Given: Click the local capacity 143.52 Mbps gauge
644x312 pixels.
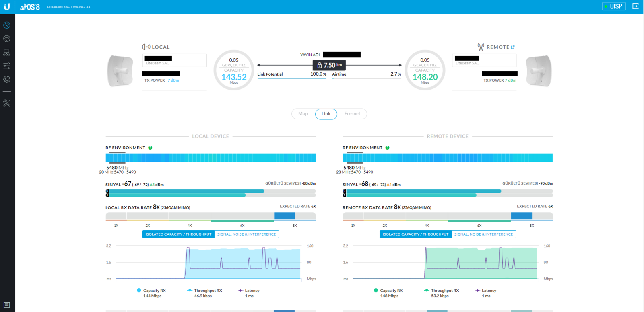Looking at the screenshot, I should [234, 70].
